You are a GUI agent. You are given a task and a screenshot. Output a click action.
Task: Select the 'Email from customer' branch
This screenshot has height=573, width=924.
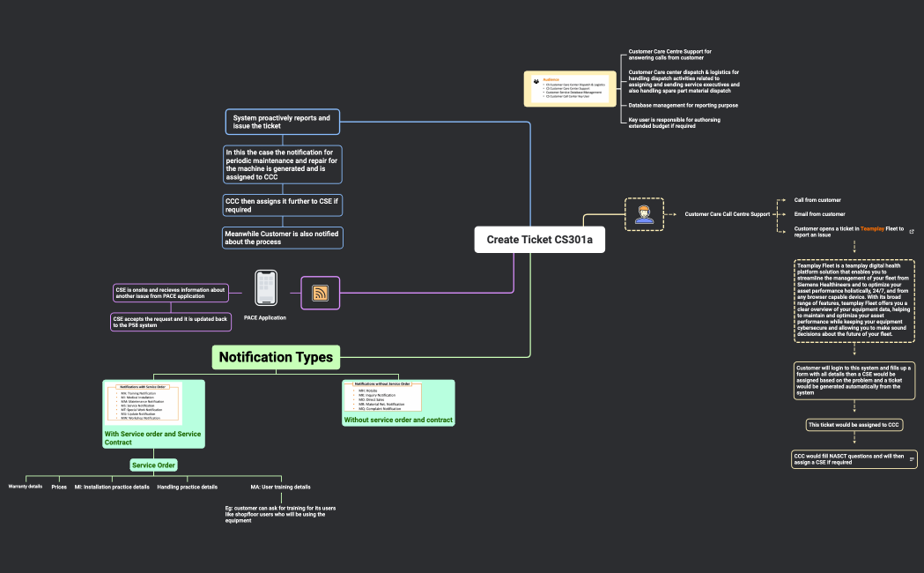819,214
